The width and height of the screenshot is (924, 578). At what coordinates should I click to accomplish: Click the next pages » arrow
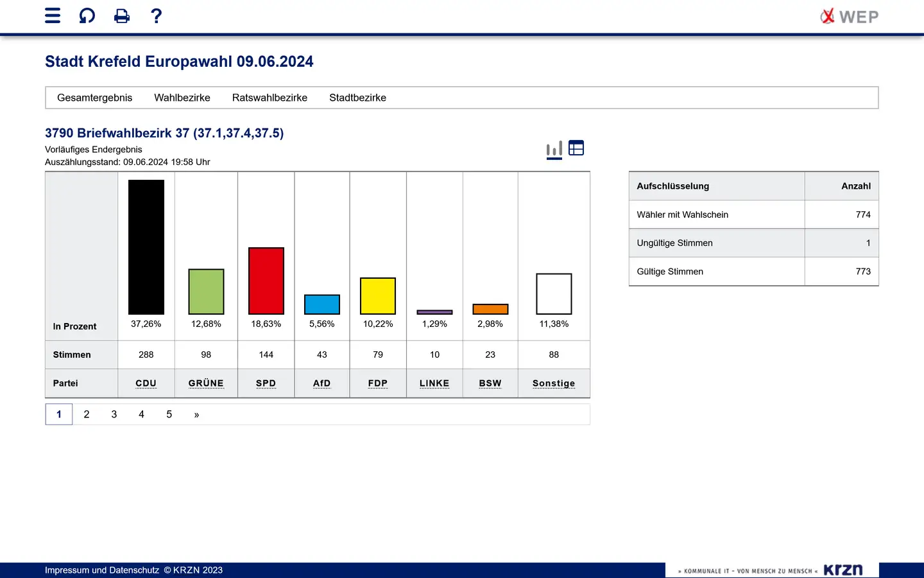coord(196,414)
